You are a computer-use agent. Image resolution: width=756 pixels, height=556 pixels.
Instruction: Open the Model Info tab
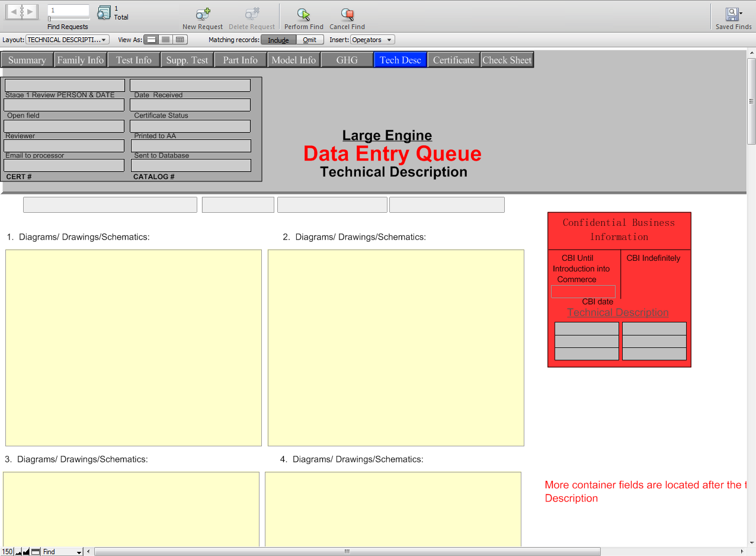click(294, 60)
